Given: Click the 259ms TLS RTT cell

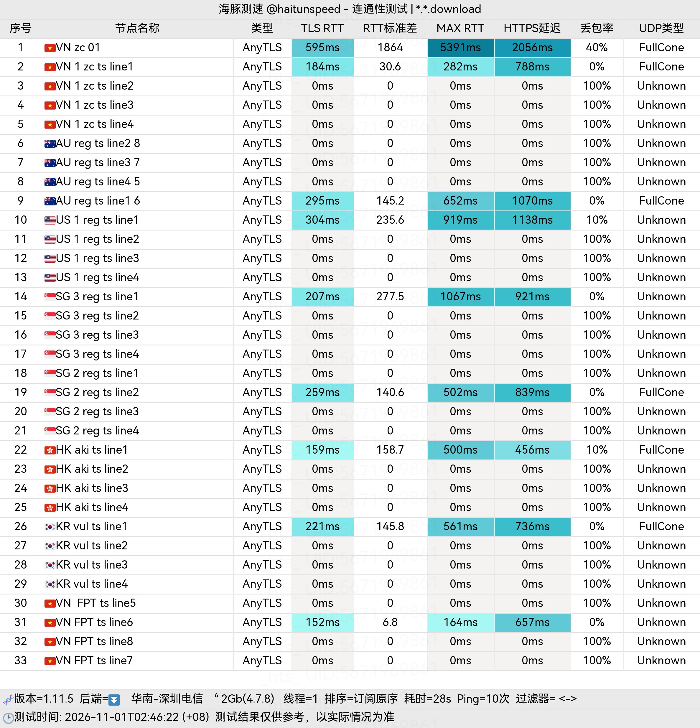Looking at the screenshot, I should [x=322, y=393].
